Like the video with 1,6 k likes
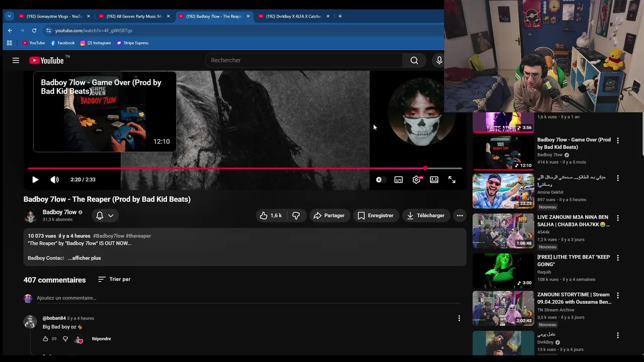The width and height of the screenshot is (644, 362). (271, 215)
